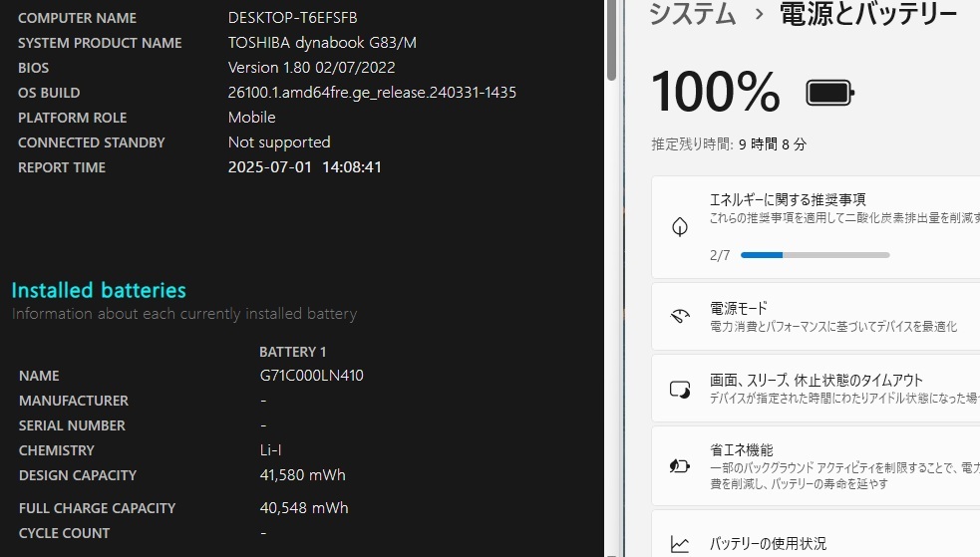Click estimated time 9 時間 8 分
The height and width of the screenshot is (557, 980).
coord(772,144)
